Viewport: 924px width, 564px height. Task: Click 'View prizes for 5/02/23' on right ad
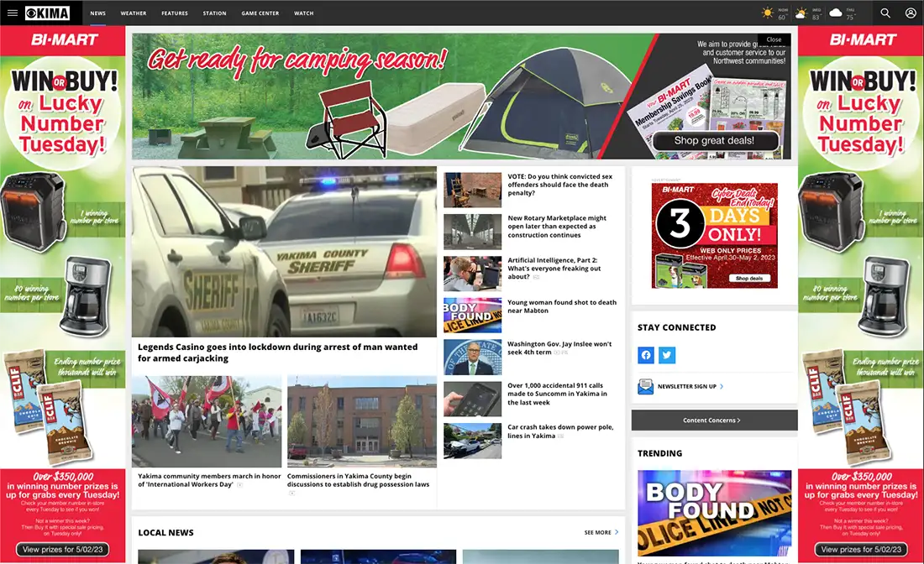point(861,549)
